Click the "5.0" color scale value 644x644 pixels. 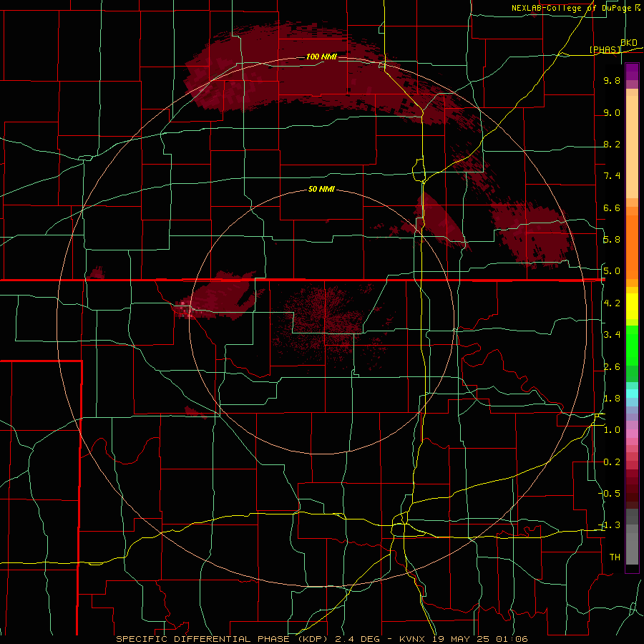(612, 271)
